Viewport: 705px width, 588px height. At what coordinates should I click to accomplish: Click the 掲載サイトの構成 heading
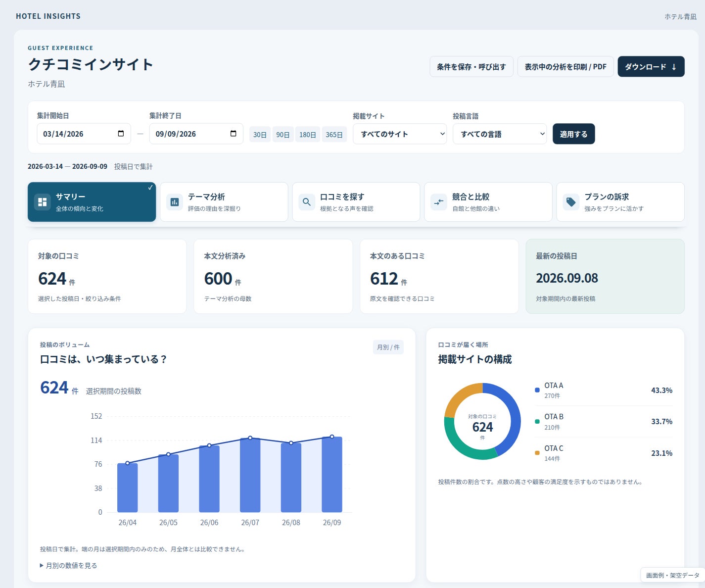pyautogui.click(x=475, y=359)
